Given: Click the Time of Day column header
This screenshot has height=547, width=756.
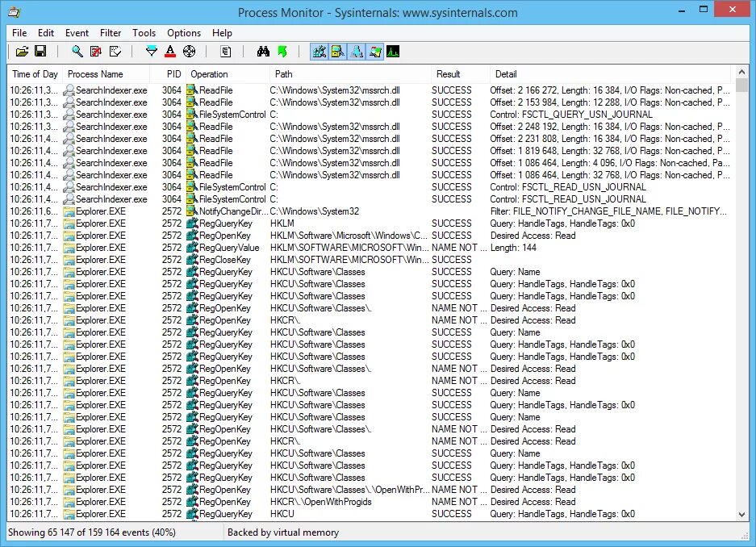Looking at the screenshot, I should [x=36, y=74].
